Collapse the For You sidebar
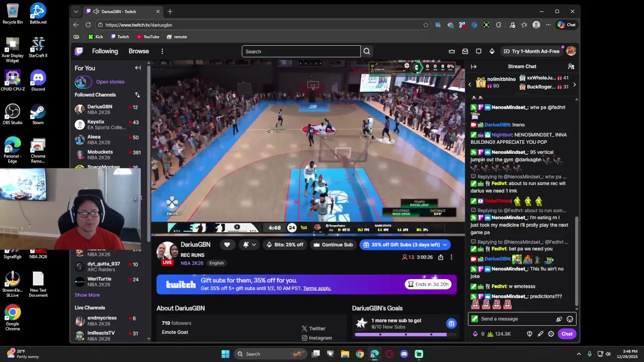The width and height of the screenshot is (644, 362). [x=138, y=68]
